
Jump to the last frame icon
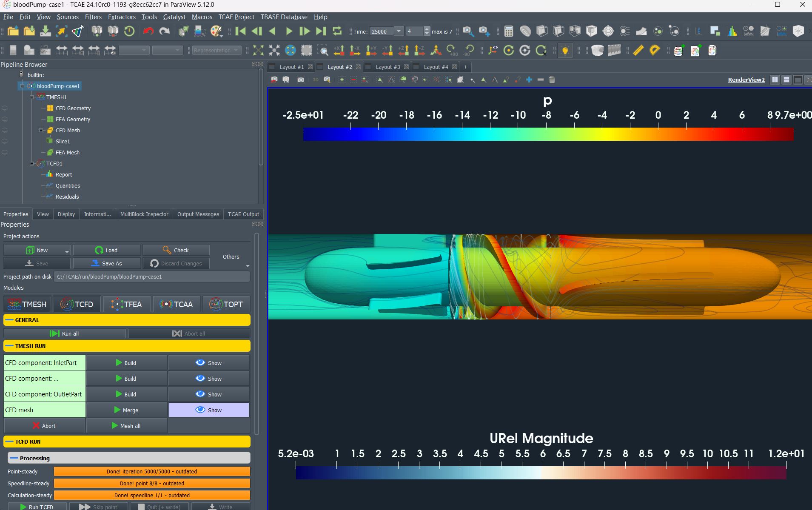(x=321, y=31)
